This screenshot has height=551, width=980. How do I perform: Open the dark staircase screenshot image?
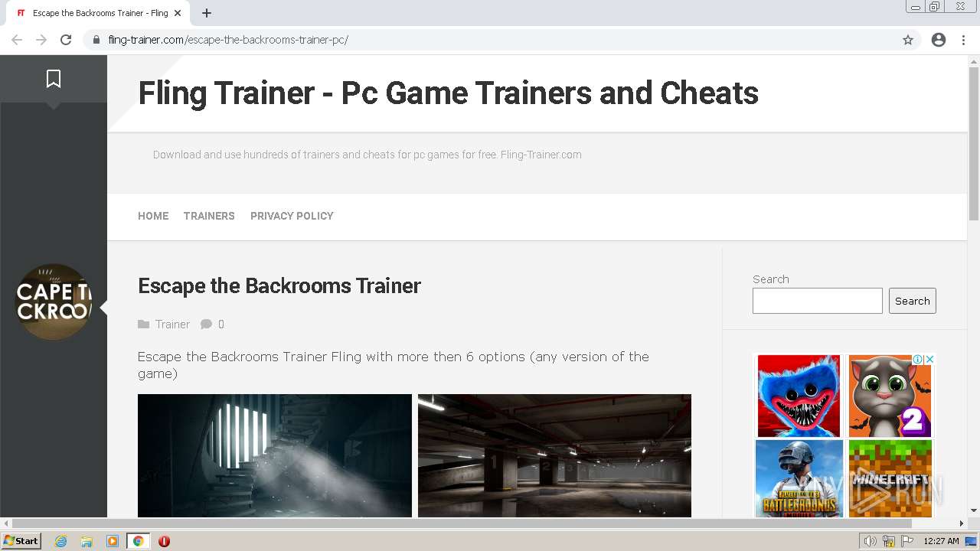275,455
